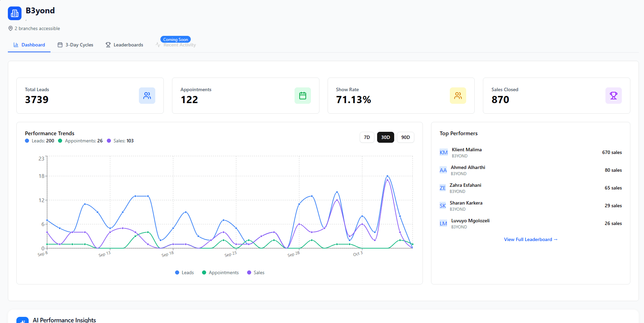The image size is (644, 323).
Task: Open the Leaderboards tab
Action: [124, 45]
